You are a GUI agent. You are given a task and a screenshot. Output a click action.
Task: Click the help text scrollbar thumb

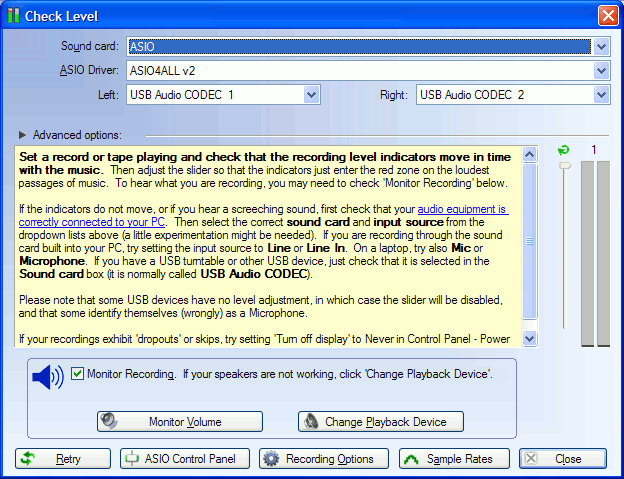pyautogui.click(x=529, y=241)
